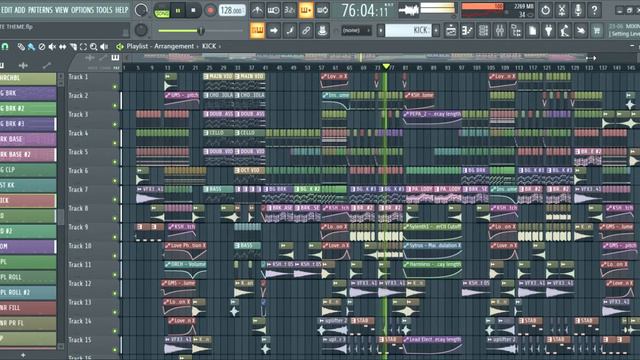Open the audio editor scissors icon
Viewport: 640px width, 360px height.
[562, 10]
